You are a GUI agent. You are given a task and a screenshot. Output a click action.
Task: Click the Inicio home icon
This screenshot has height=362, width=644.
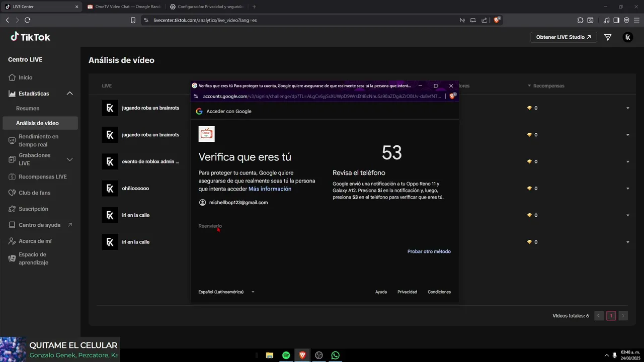click(13, 77)
